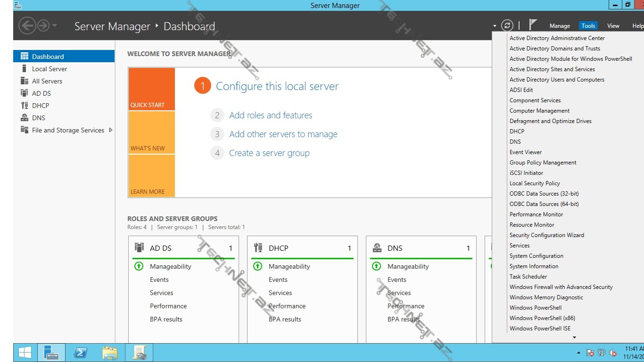Open File Explorer from the taskbar
644x362 pixels.
[110, 353]
